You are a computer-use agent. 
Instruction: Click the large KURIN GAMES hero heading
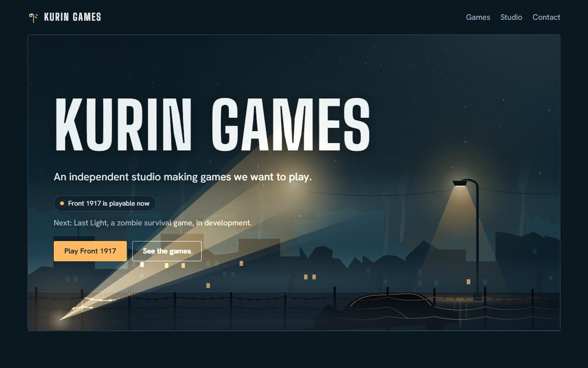click(x=212, y=124)
